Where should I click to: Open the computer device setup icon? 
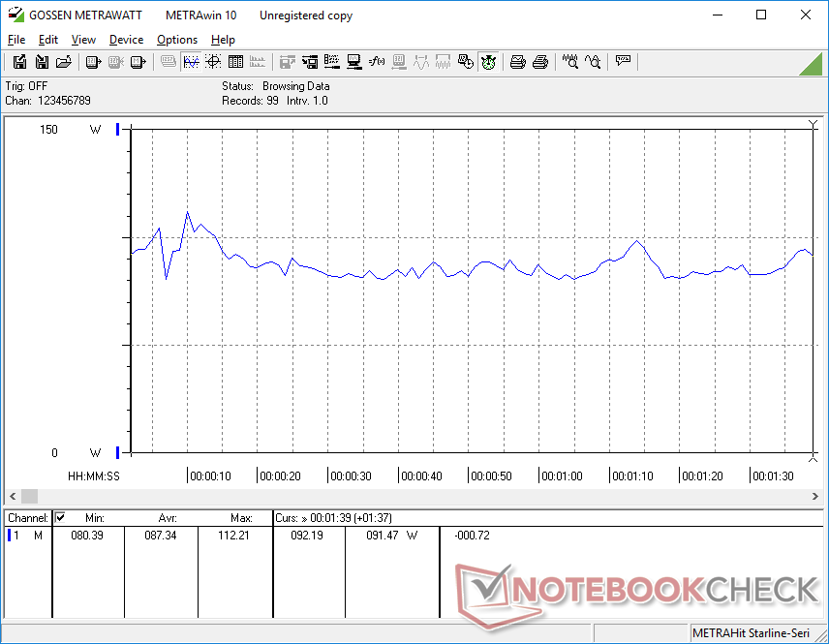(354, 62)
